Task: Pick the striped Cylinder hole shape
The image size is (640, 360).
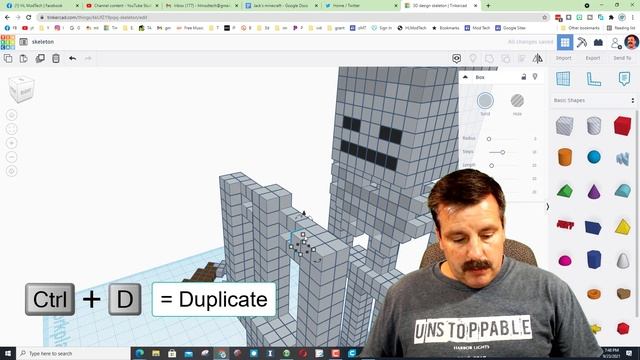Action: [x=594, y=125]
